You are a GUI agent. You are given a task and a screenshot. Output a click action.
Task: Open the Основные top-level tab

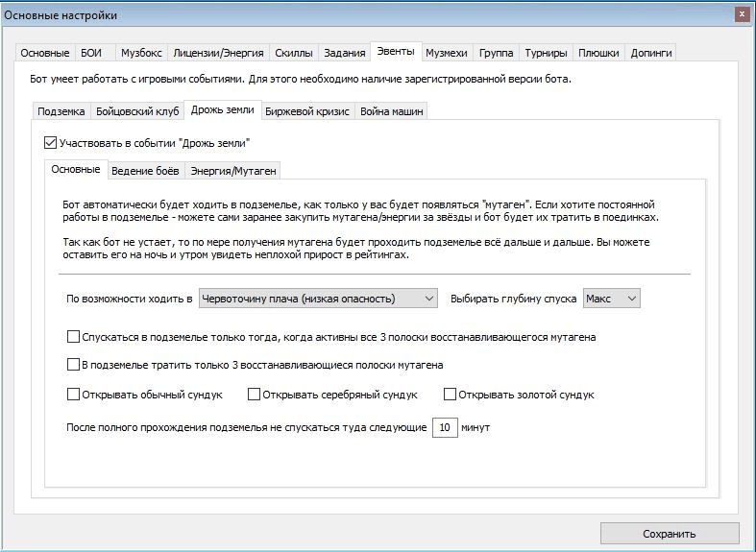pos(45,53)
